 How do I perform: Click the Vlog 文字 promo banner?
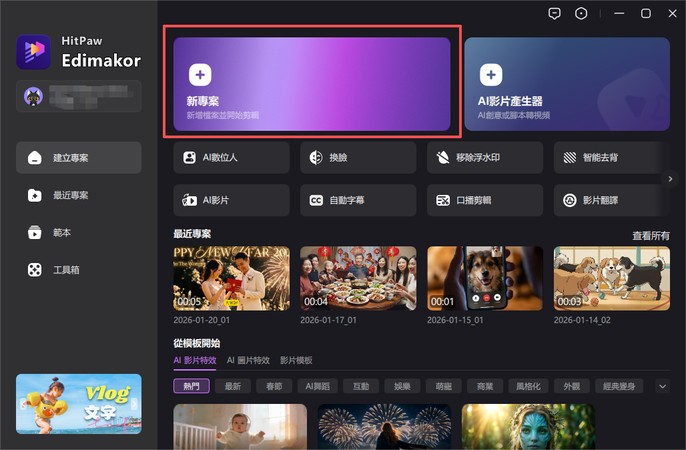(79, 404)
